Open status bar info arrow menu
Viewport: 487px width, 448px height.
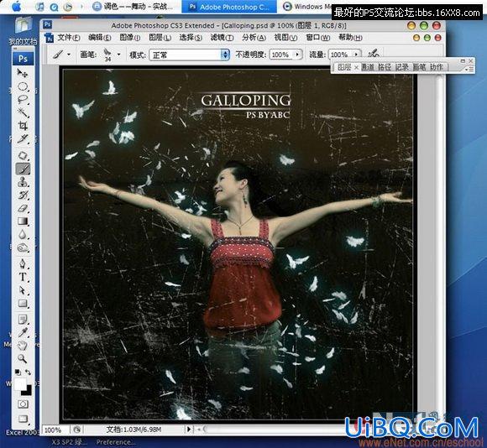click(188, 430)
